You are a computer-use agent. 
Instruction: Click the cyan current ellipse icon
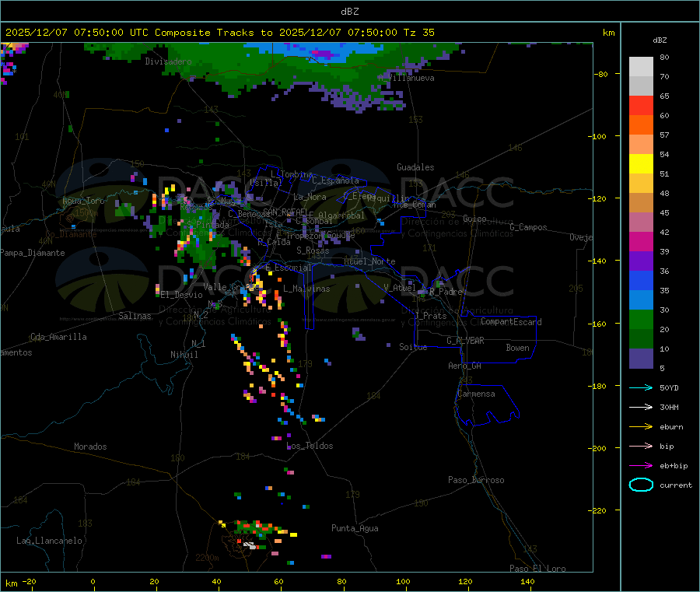(x=641, y=485)
